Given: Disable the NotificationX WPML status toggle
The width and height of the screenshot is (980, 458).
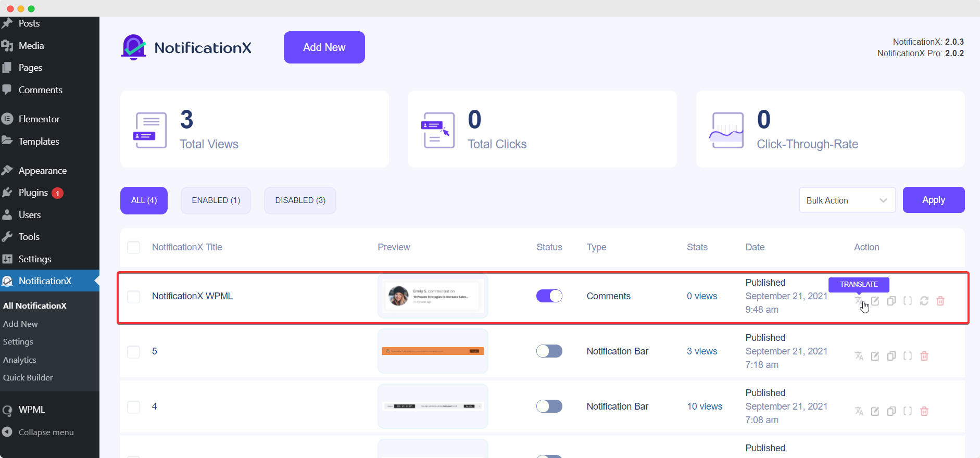Looking at the screenshot, I should click(x=549, y=296).
